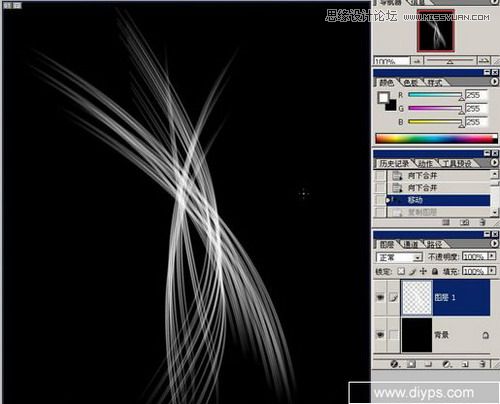
Task: Switch to 通道 (Channels) tab
Action: pyautogui.click(x=411, y=245)
